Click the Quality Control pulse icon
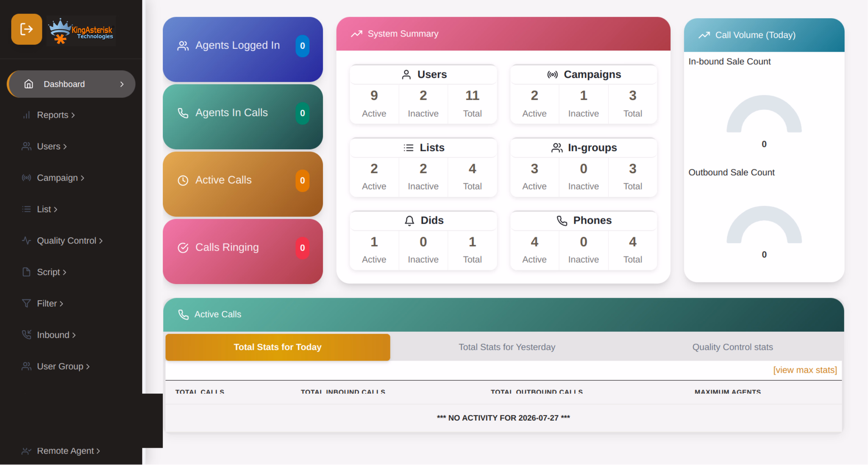The height and width of the screenshot is (465, 868). click(x=26, y=241)
